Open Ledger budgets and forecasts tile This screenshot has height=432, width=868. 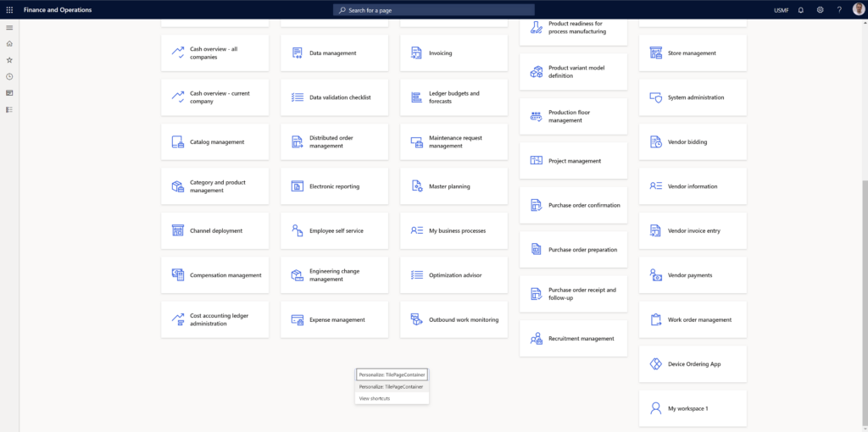454,97
